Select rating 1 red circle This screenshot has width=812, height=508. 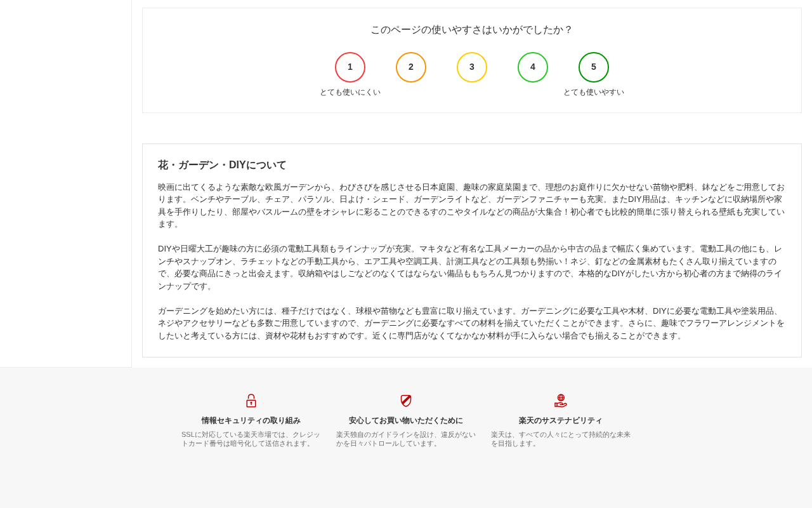point(350,67)
